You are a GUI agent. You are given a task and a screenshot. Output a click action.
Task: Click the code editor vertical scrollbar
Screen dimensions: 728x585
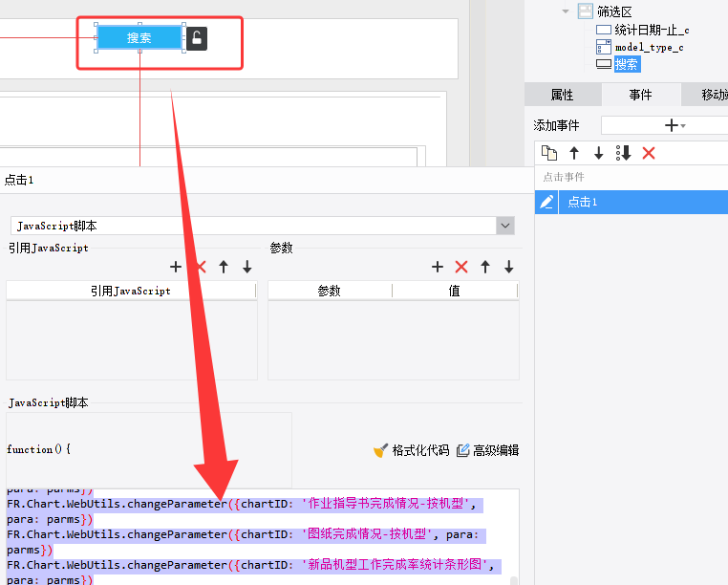click(x=513, y=580)
